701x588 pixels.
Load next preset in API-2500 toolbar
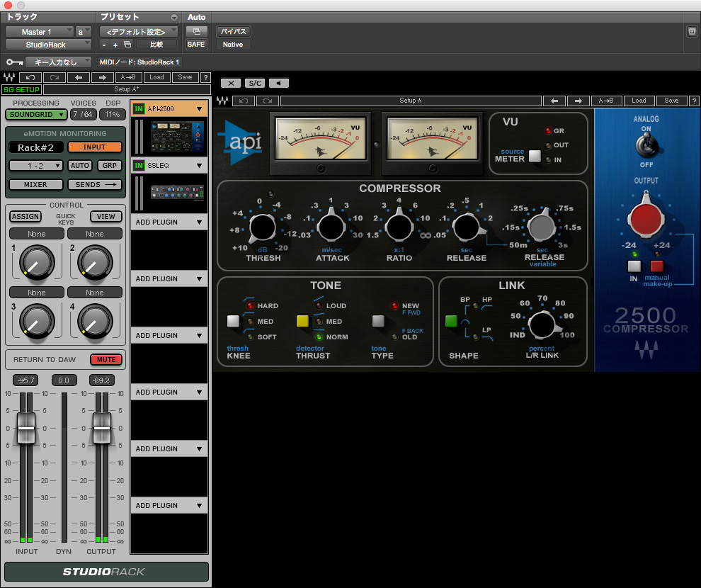pyautogui.click(x=579, y=101)
